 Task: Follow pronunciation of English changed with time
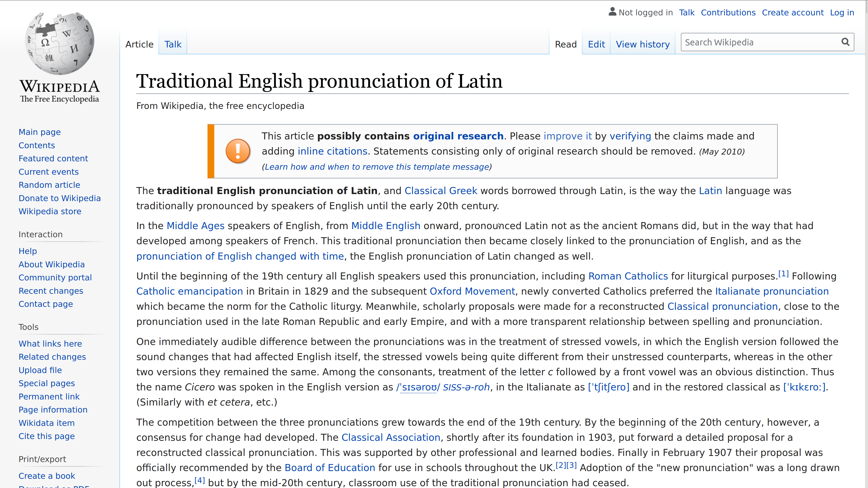(x=240, y=256)
